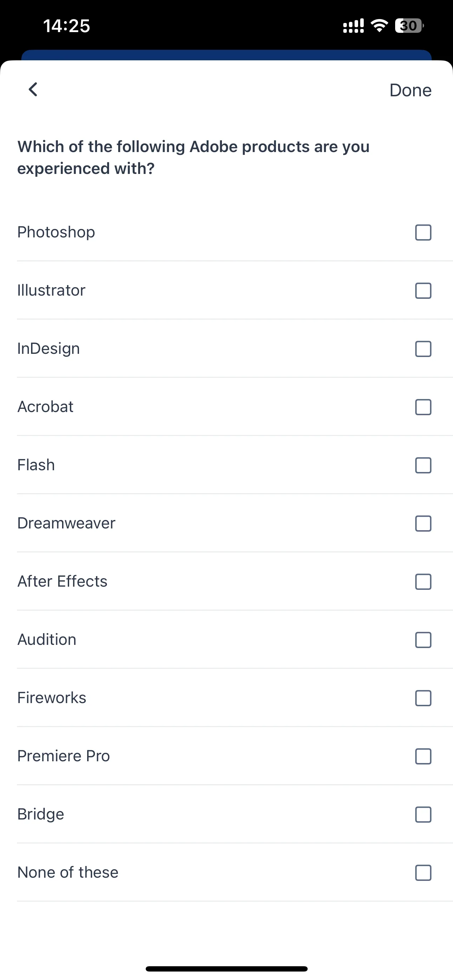Tap the Photoshop label text
The height and width of the screenshot is (980, 453).
point(56,232)
